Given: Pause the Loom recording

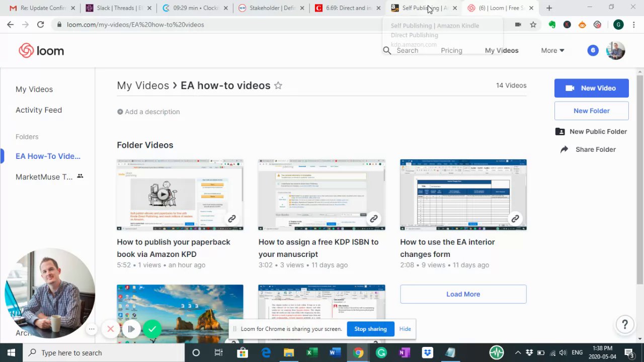Looking at the screenshot, I should click(x=131, y=329).
